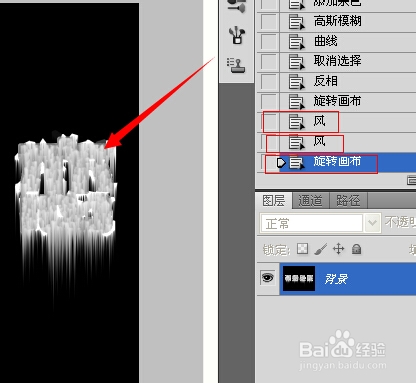The width and height of the screenshot is (416, 383).
Task: Select the 背景 layer name
Action: coord(336,279)
